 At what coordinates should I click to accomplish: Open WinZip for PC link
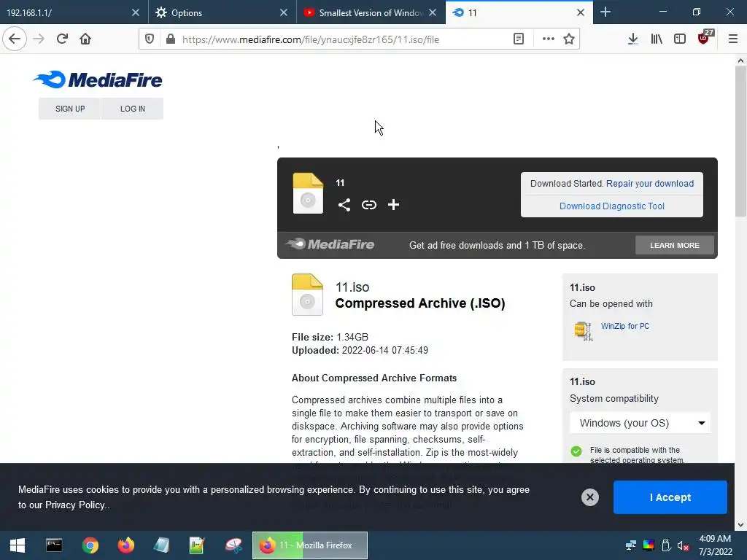point(625,326)
